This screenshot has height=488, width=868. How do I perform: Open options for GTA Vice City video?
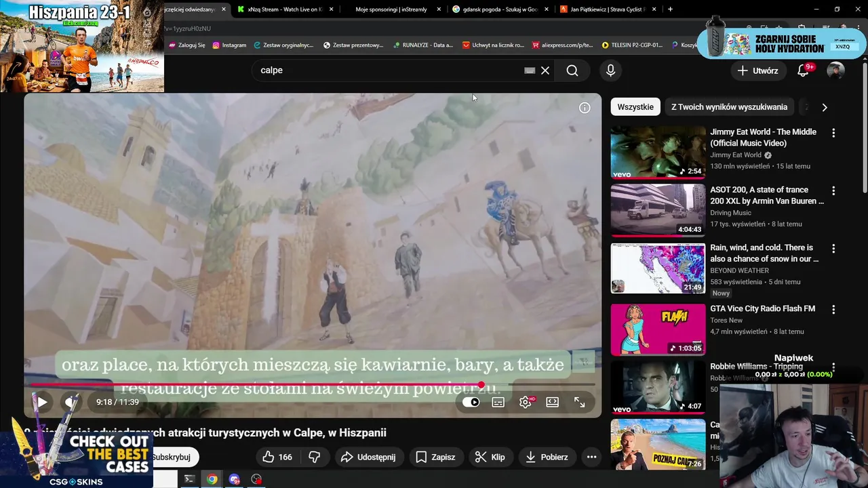tap(833, 310)
